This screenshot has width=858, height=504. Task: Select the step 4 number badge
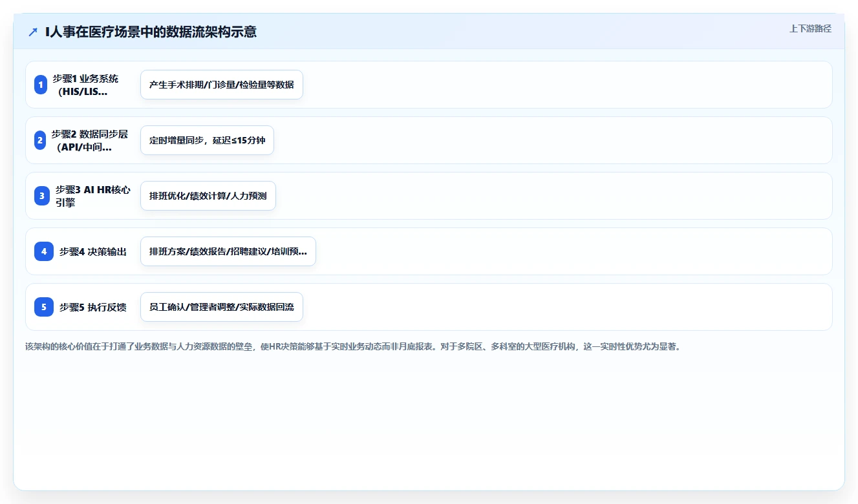(x=44, y=251)
